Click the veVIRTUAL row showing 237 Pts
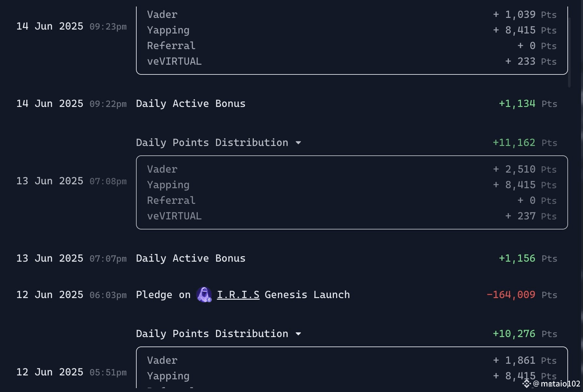 coord(352,216)
